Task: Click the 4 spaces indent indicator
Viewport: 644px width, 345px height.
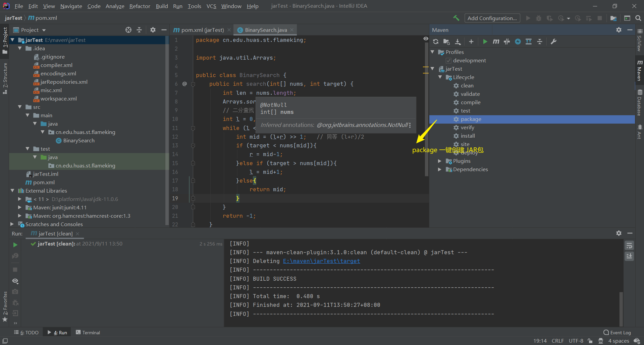Action: [x=619, y=341]
